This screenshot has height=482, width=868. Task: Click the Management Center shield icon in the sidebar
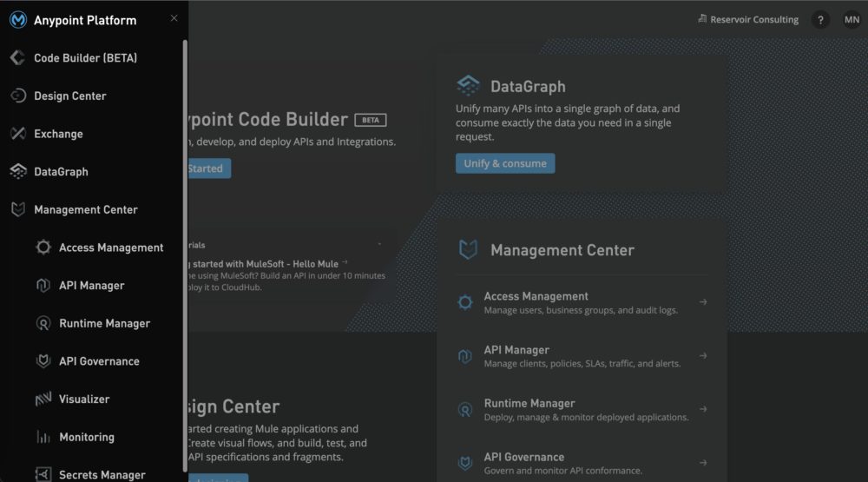pos(17,209)
